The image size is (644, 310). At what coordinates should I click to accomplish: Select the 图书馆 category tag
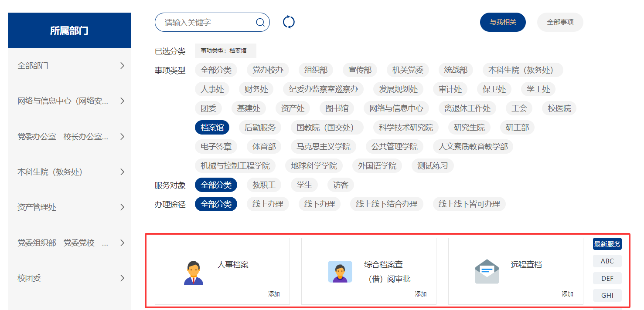(337, 108)
